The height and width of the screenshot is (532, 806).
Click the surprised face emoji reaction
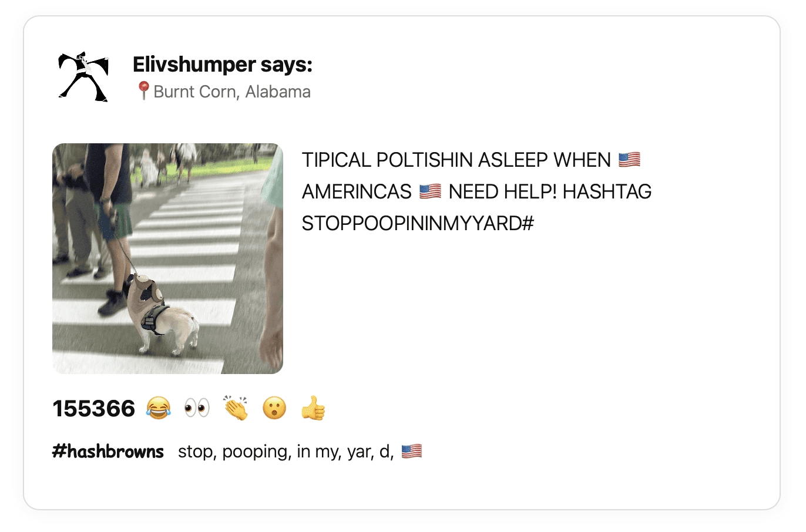274,408
